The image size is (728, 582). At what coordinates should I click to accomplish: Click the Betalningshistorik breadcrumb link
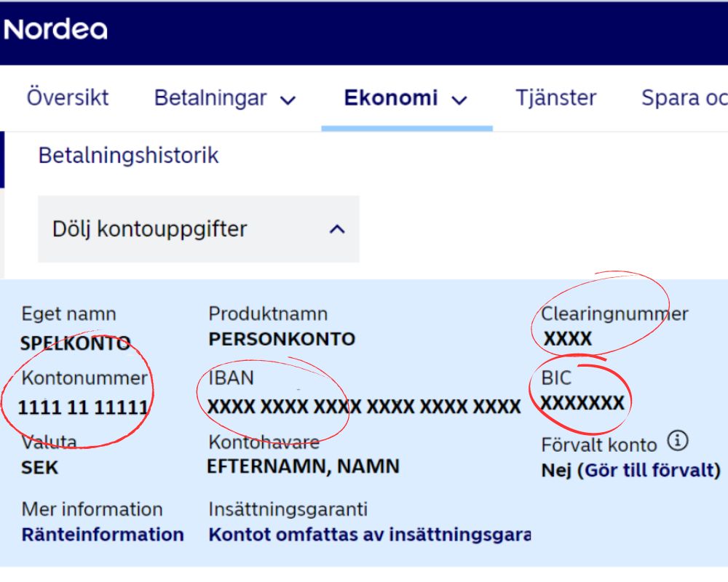(128, 154)
